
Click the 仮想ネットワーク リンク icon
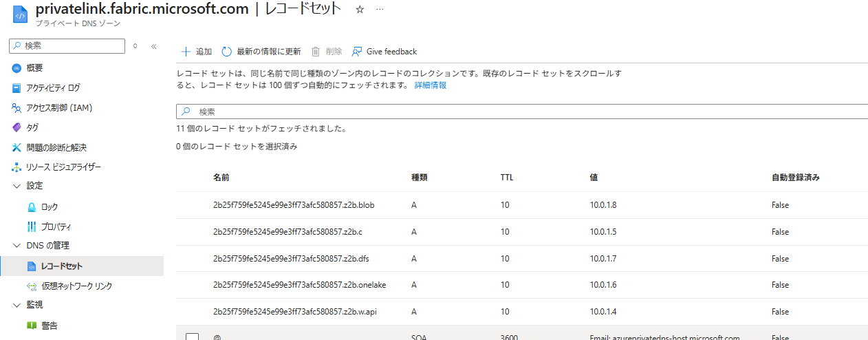[32, 286]
